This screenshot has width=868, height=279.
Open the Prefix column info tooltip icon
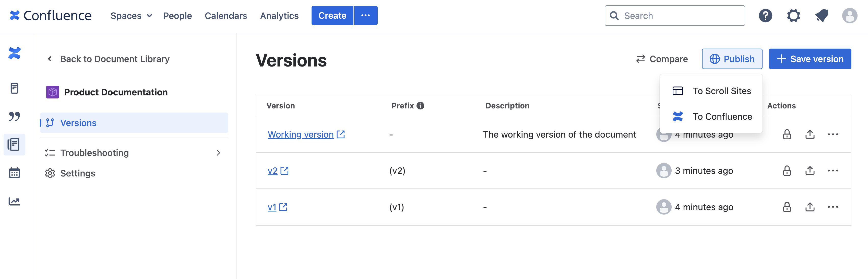tap(420, 106)
